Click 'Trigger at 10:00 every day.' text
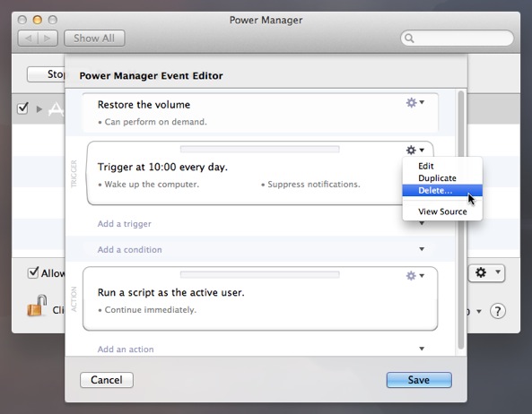 click(162, 167)
